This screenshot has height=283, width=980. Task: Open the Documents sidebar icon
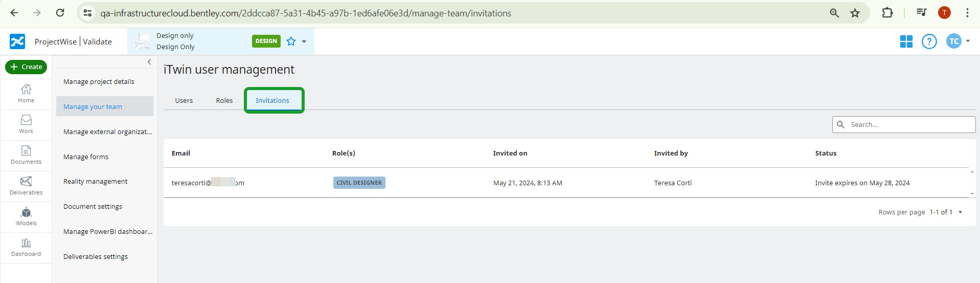(x=26, y=151)
